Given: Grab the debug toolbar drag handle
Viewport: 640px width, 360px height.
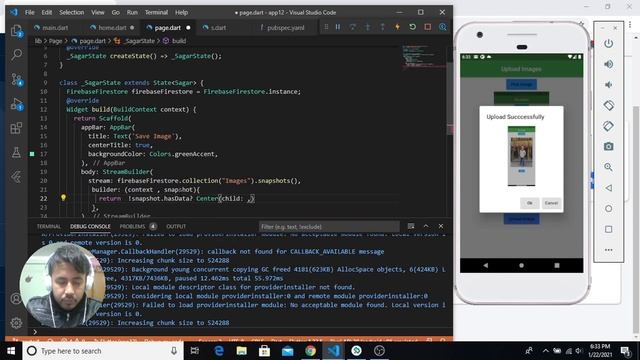Looking at the screenshot, I should tap(326, 27).
